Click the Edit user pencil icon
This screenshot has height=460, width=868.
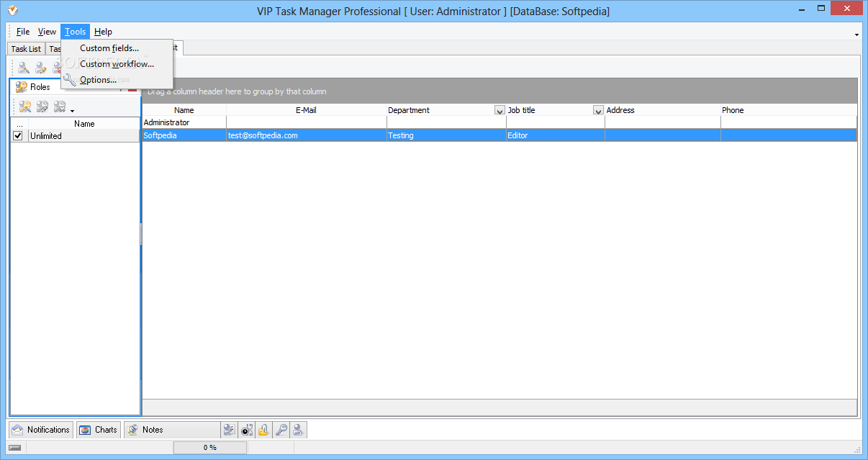point(41,68)
